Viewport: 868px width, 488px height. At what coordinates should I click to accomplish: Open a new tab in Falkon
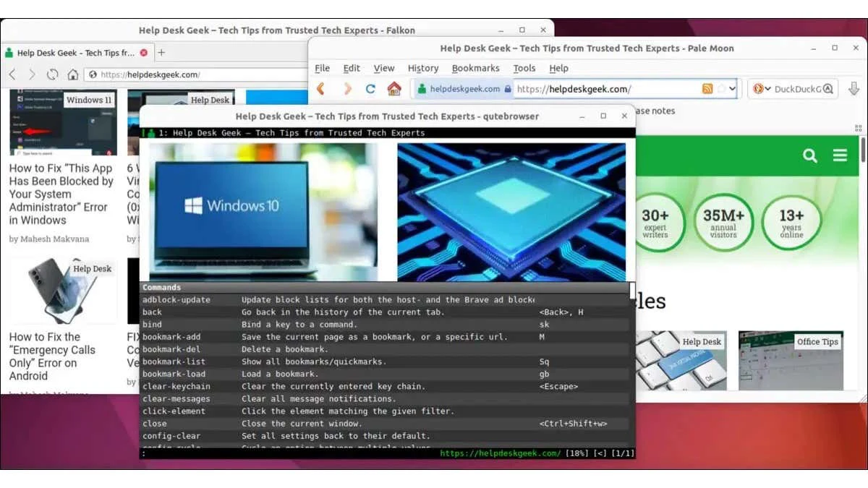(x=161, y=53)
